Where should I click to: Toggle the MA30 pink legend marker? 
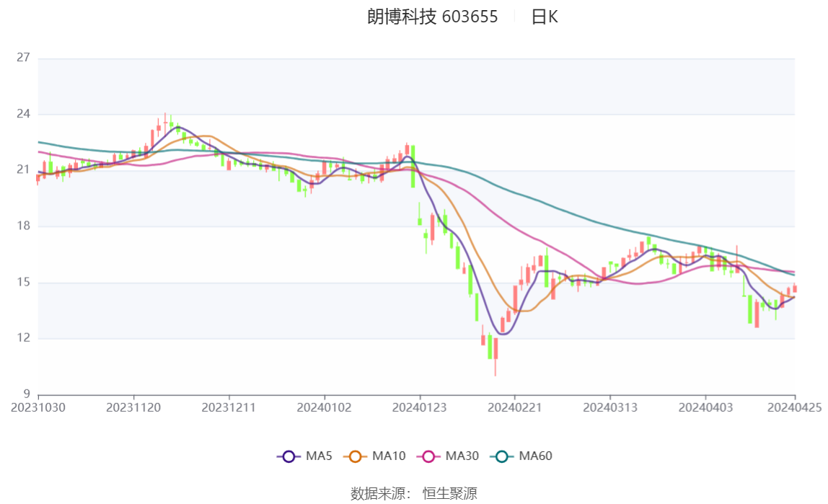(x=428, y=456)
